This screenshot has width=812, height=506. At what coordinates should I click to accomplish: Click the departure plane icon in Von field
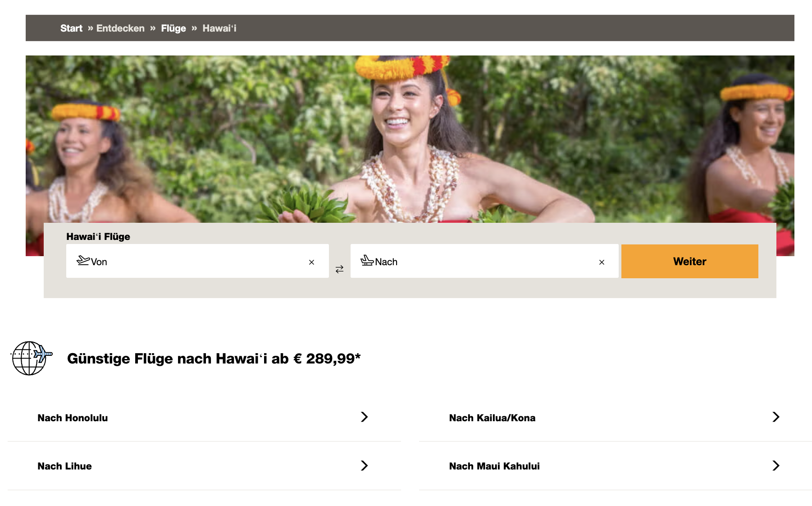(83, 260)
